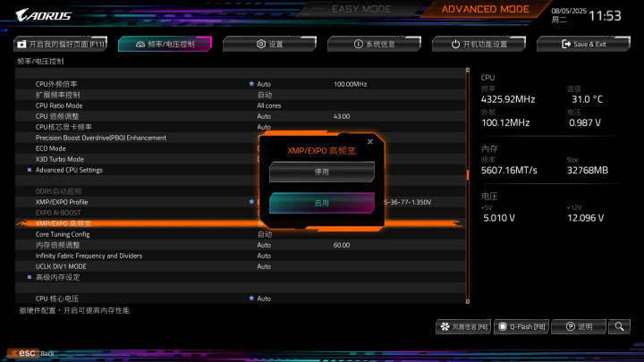The image size is (644, 362).
Task: Switch to EASY MODE
Action: point(361,9)
